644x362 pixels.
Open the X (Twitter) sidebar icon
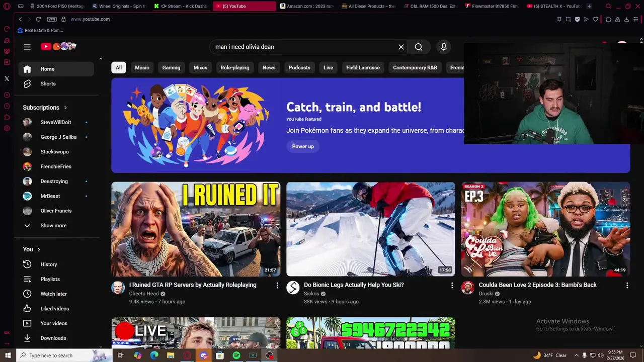[7, 78]
